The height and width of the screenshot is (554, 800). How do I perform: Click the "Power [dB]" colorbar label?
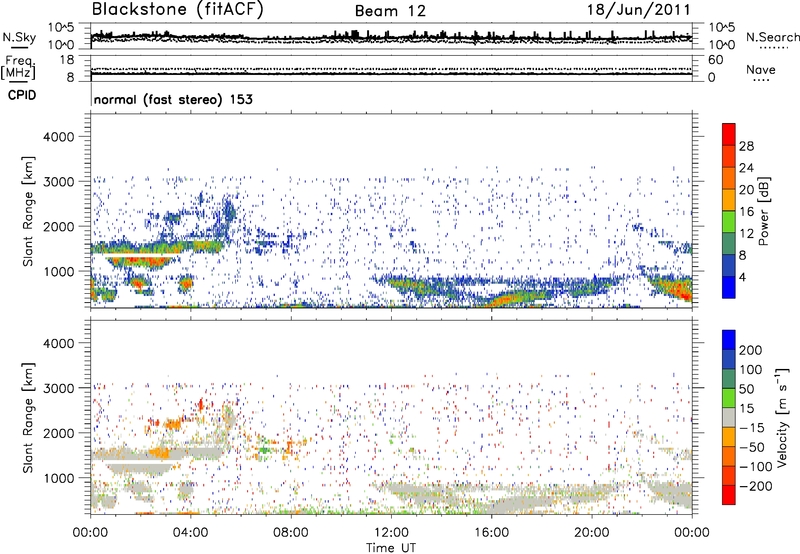coord(764,211)
